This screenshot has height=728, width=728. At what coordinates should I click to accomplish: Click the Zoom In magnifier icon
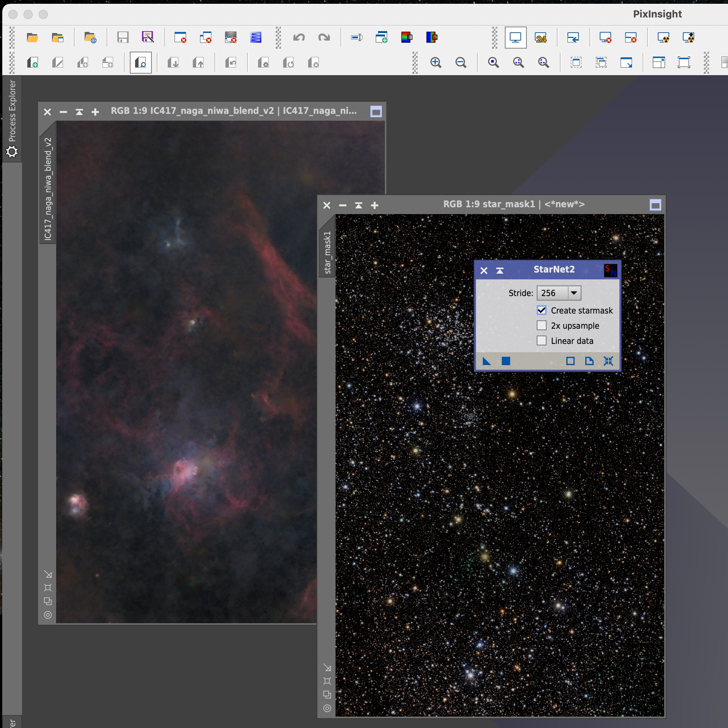point(436,63)
